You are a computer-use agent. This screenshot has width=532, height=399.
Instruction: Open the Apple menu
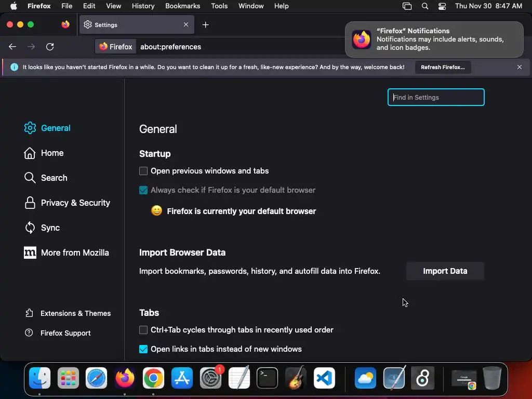point(13,6)
